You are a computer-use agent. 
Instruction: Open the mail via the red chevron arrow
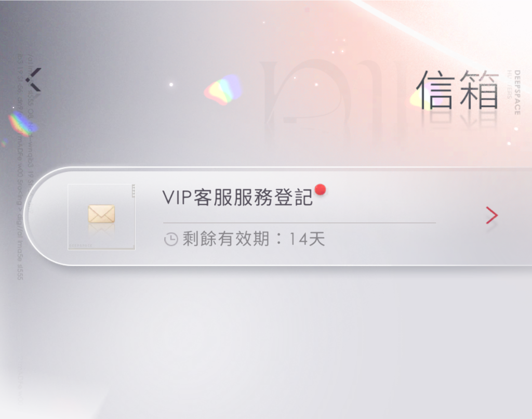(491, 215)
